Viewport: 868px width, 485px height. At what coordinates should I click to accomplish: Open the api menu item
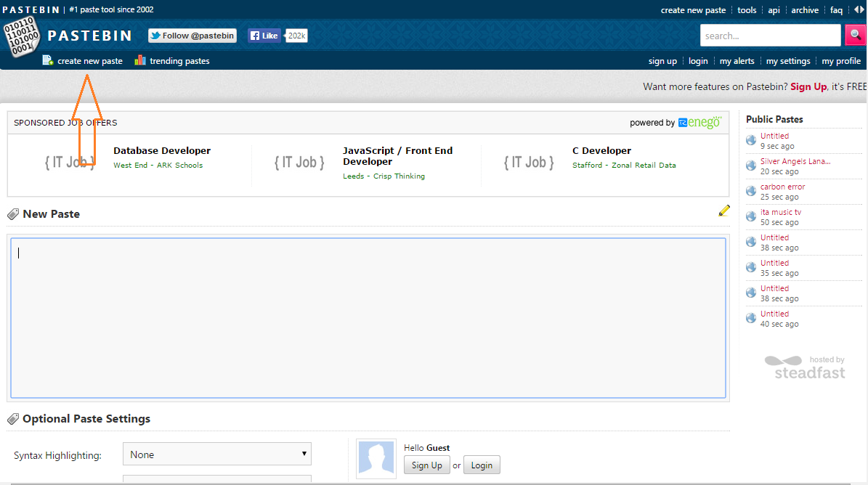pos(774,9)
